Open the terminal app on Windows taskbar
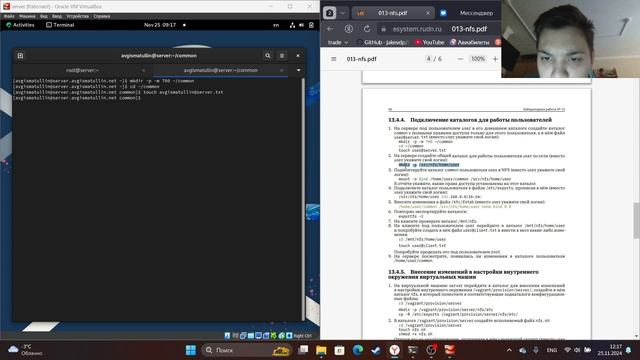Image resolution: width=640 pixels, height=360 pixels. pyautogui.click(x=413, y=350)
